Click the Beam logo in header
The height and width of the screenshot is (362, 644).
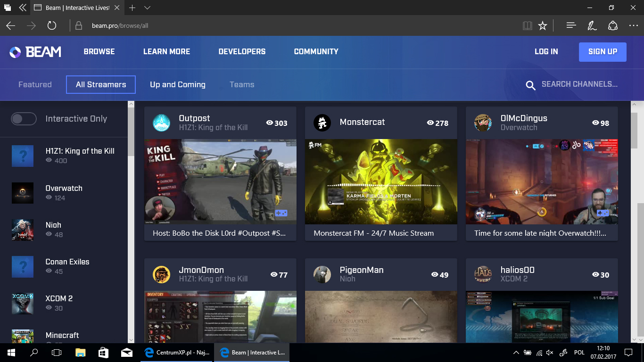click(x=35, y=52)
